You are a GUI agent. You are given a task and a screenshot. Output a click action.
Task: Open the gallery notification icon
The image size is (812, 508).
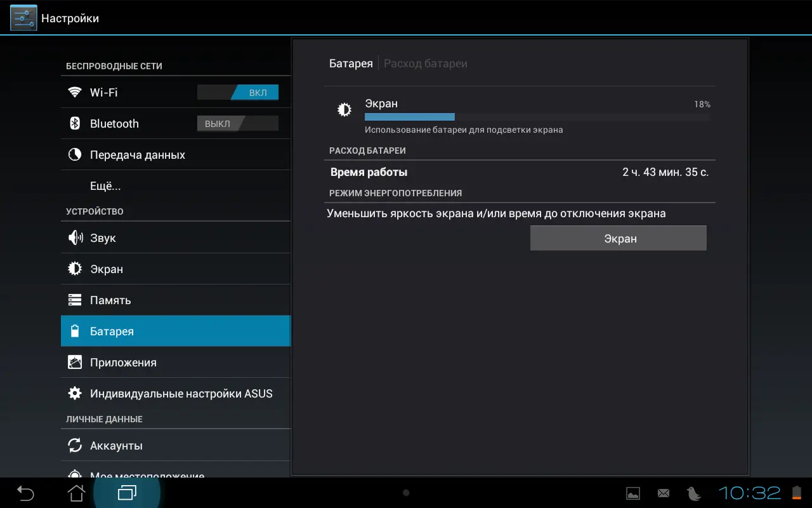point(632,493)
